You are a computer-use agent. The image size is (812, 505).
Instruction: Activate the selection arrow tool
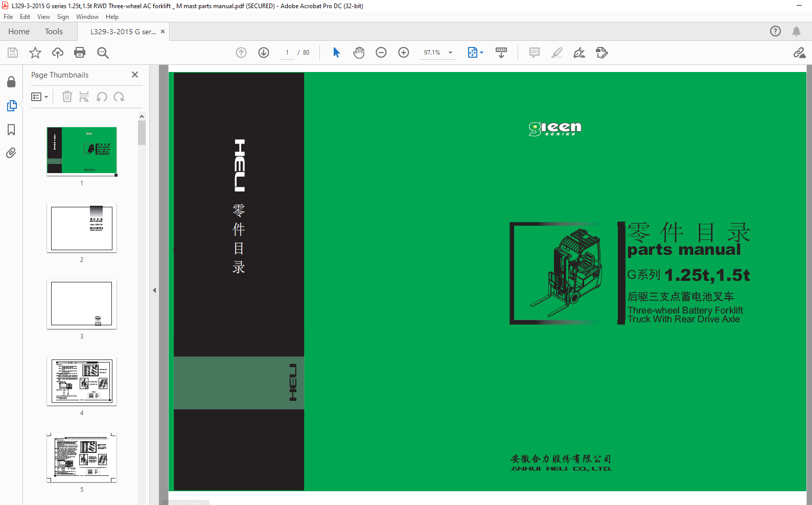[x=336, y=53]
